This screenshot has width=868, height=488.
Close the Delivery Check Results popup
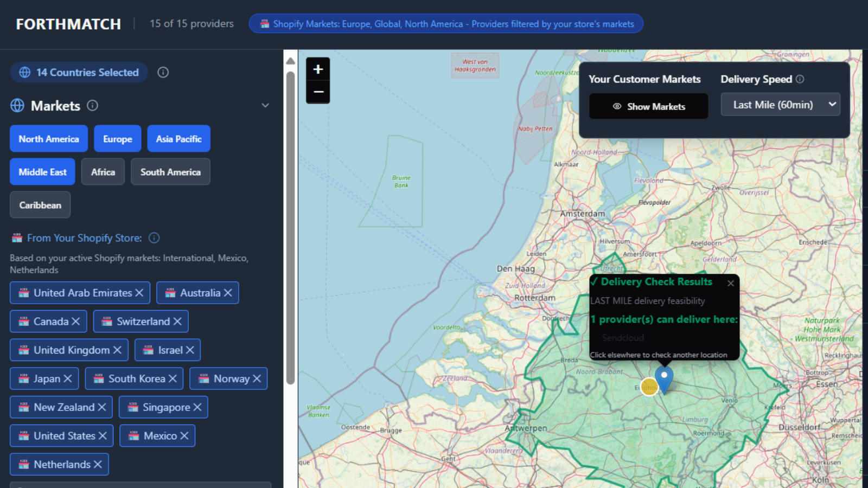tap(731, 283)
